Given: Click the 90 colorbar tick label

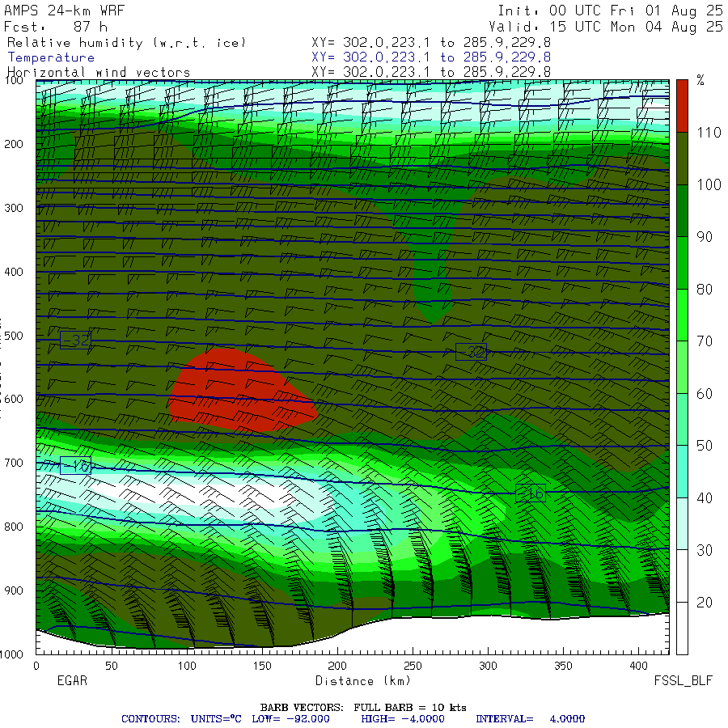Looking at the screenshot, I should tap(705, 237).
